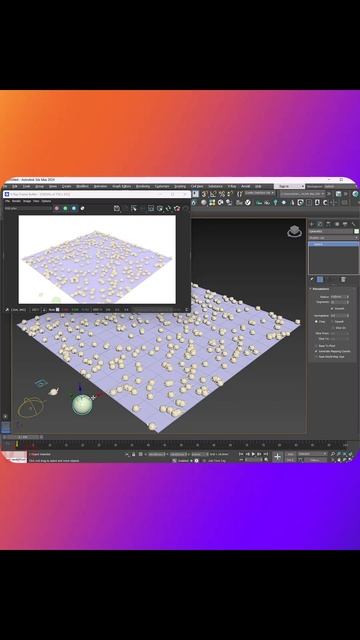360x640 pixels.
Task: Open Render menu in V-Ray Frame Buffer
Action: [x=16, y=201]
